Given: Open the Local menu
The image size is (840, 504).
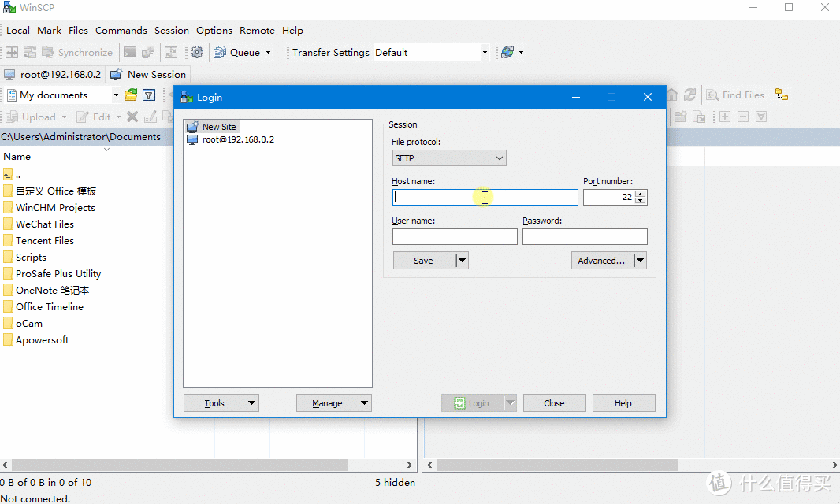Looking at the screenshot, I should coord(17,31).
